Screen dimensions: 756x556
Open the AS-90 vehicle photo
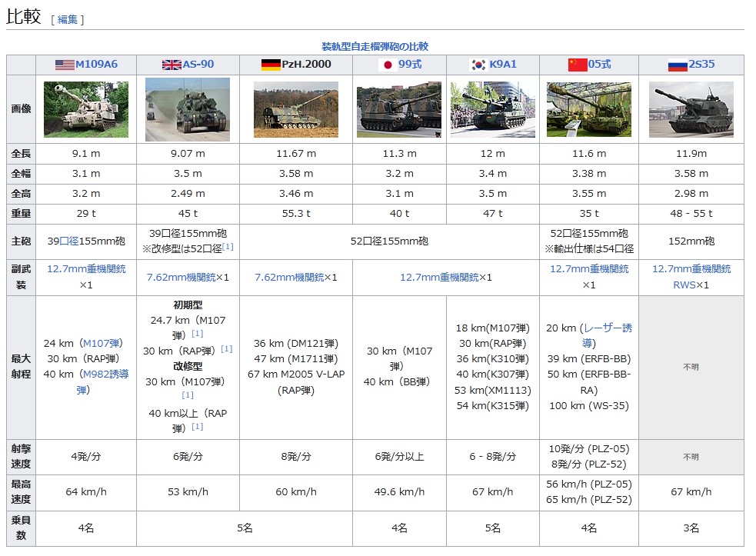[x=188, y=109]
